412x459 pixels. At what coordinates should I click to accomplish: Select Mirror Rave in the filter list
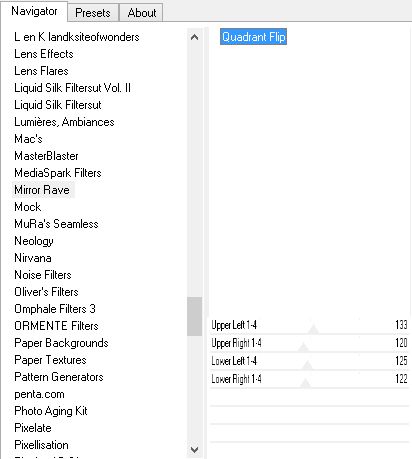42,190
